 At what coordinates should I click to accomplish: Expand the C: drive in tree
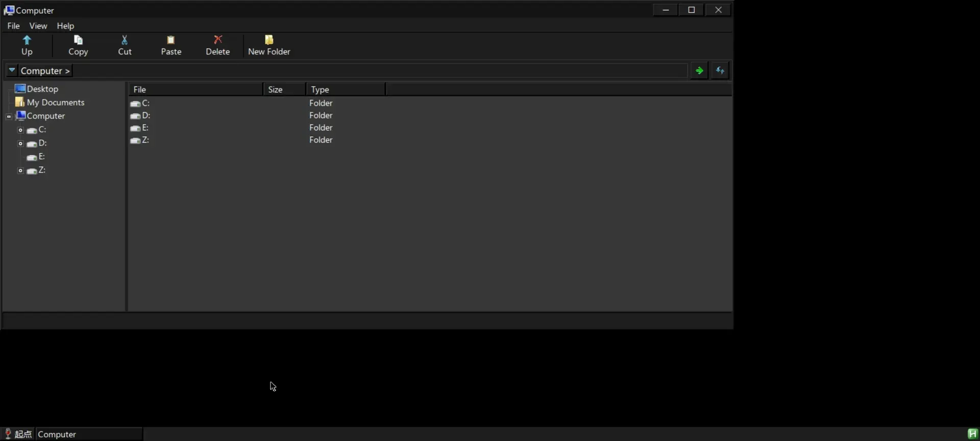click(x=20, y=130)
